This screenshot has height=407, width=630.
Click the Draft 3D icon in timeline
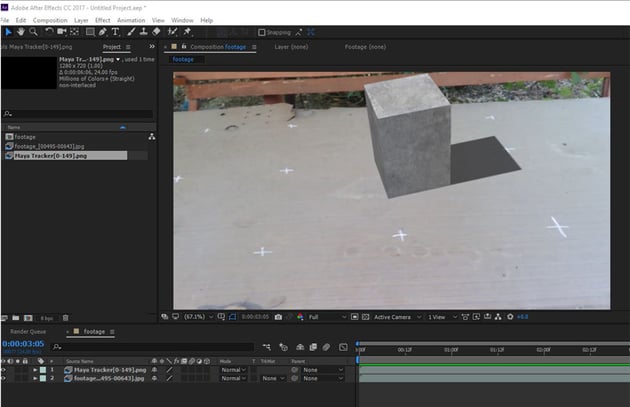point(284,347)
